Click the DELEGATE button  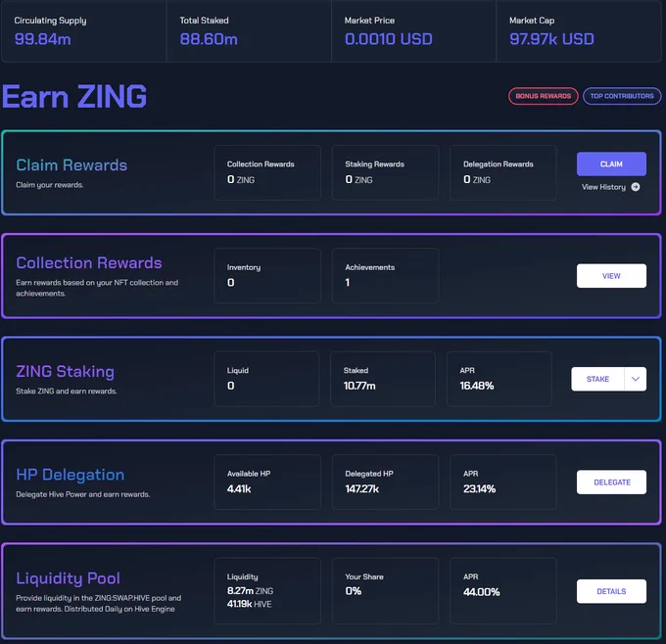tap(611, 483)
